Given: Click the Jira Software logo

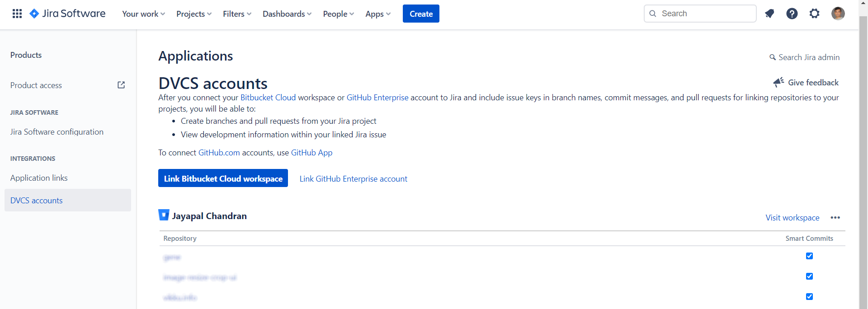Looking at the screenshot, I should click(x=67, y=14).
